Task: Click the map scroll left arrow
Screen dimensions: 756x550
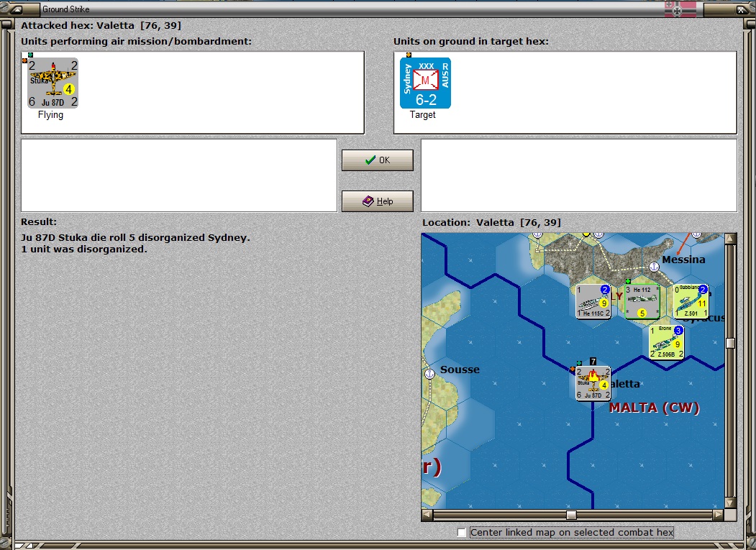Action: point(427,515)
